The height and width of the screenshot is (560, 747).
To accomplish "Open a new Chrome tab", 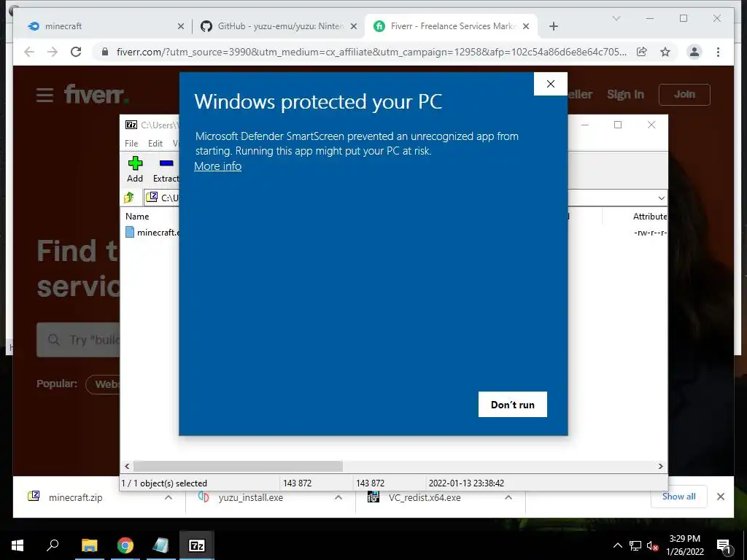I will 553,26.
